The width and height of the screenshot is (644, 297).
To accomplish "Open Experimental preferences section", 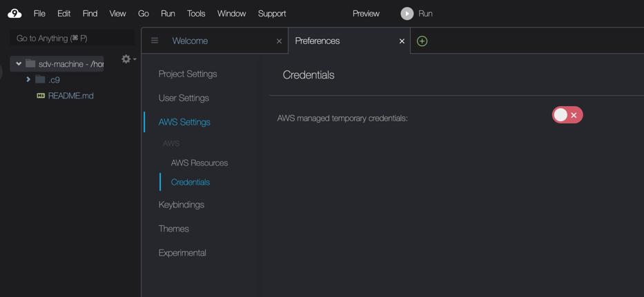I will point(182,253).
